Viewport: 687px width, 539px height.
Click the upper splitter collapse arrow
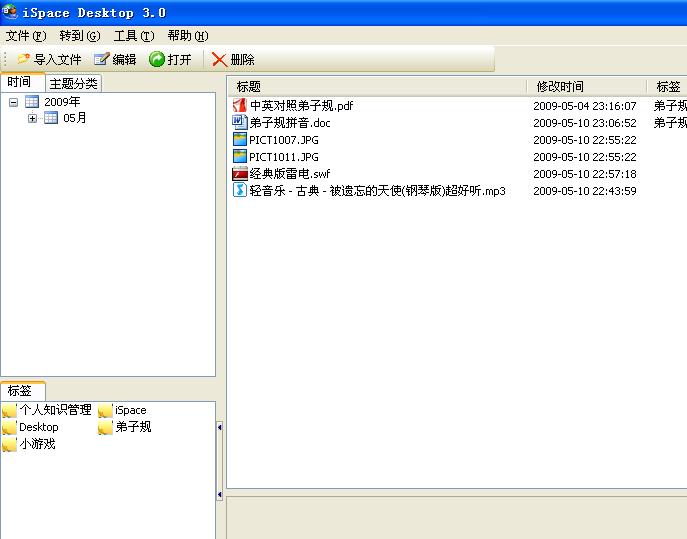tap(220, 427)
